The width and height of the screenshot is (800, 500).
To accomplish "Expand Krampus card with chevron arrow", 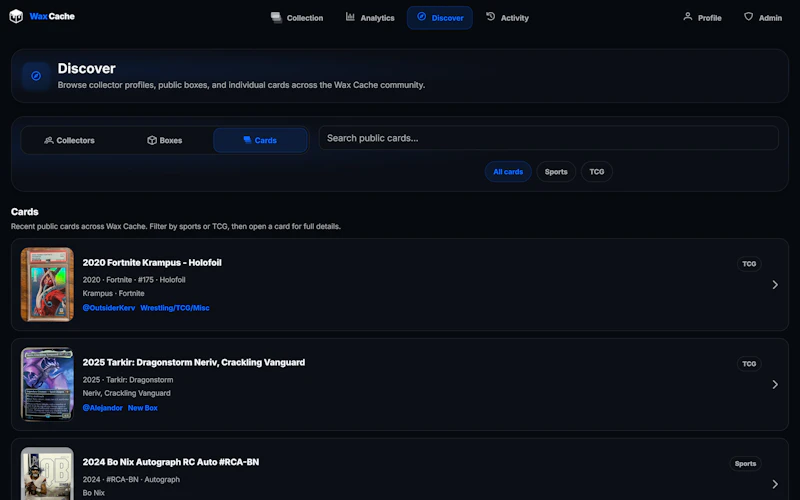I will click(775, 285).
